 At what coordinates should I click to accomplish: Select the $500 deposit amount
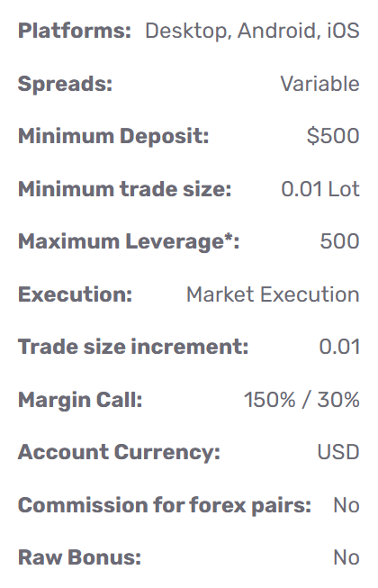[333, 136]
